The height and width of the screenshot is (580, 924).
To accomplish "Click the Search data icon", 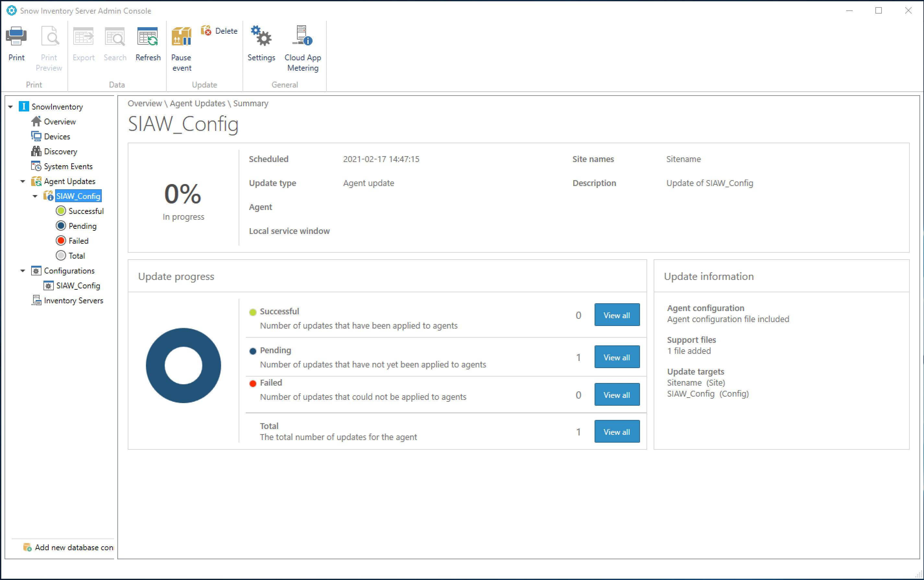I will tap(115, 37).
